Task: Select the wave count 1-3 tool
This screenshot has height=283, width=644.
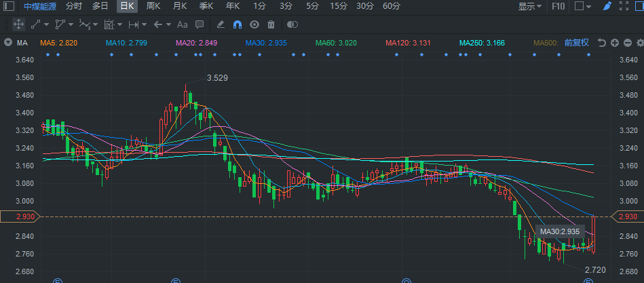Action: pos(84,24)
